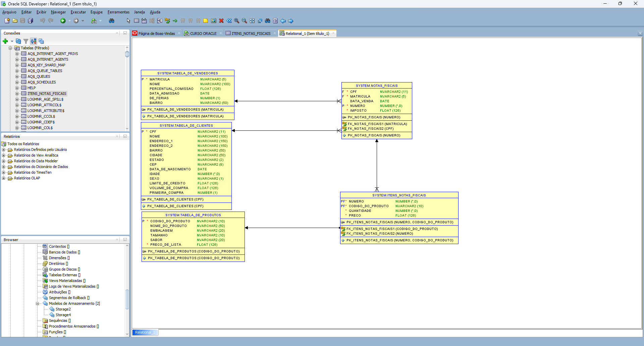Click the double-chevron left toolbar icon
This screenshot has width=644, height=346.
(229, 21)
